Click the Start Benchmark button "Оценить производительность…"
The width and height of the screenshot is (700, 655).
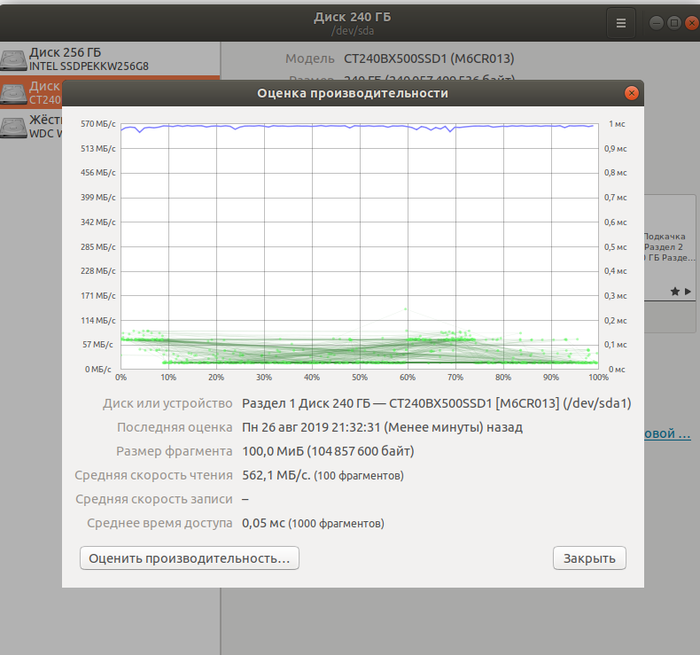click(x=189, y=558)
